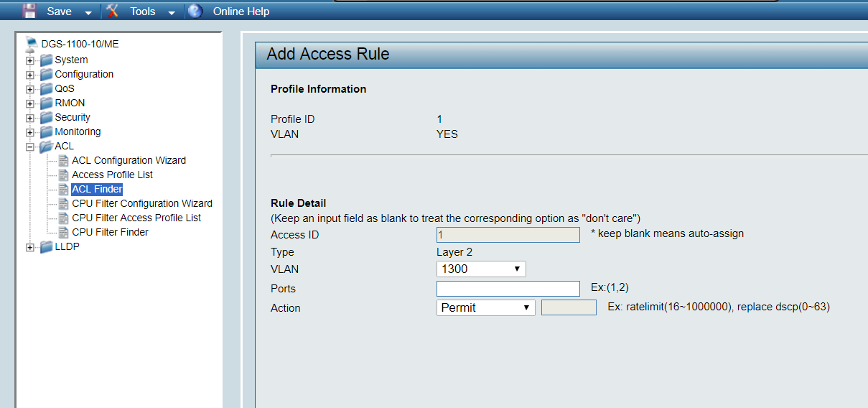Click the ACL Configuration Wizard page icon
The image size is (868, 408).
click(x=63, y=160)
